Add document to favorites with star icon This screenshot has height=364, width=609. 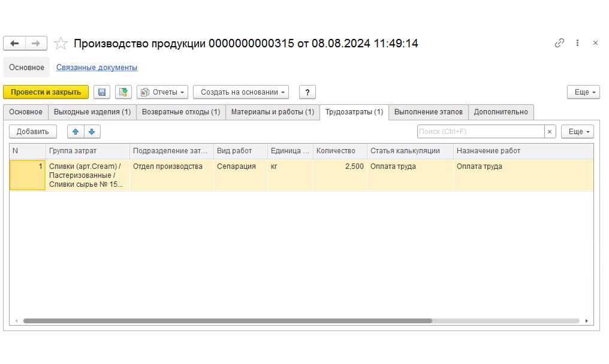pos(61,43)
